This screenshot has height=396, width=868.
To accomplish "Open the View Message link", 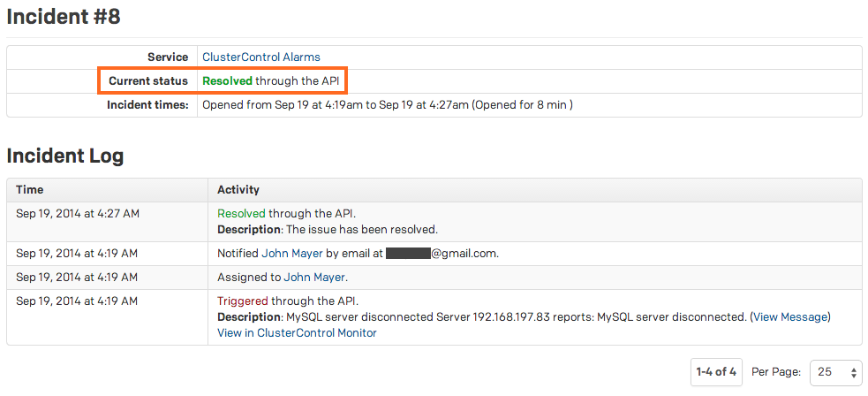I will click(790, 317).
